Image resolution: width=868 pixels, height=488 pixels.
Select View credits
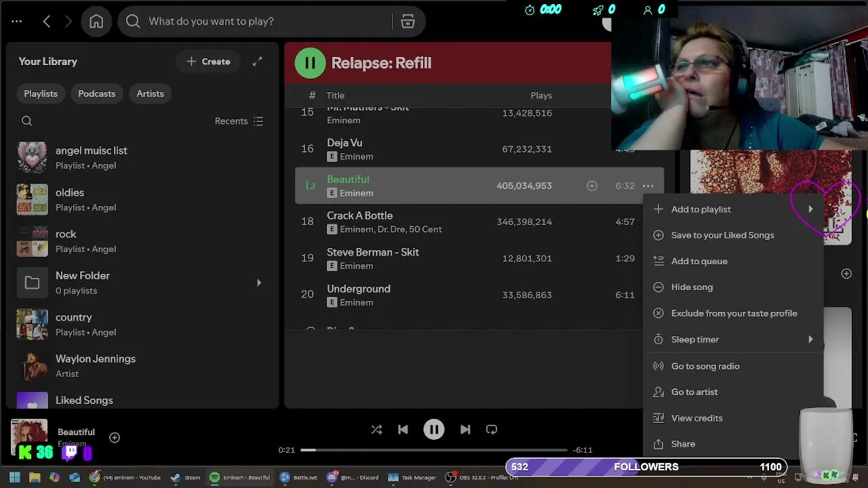(733, 418)
